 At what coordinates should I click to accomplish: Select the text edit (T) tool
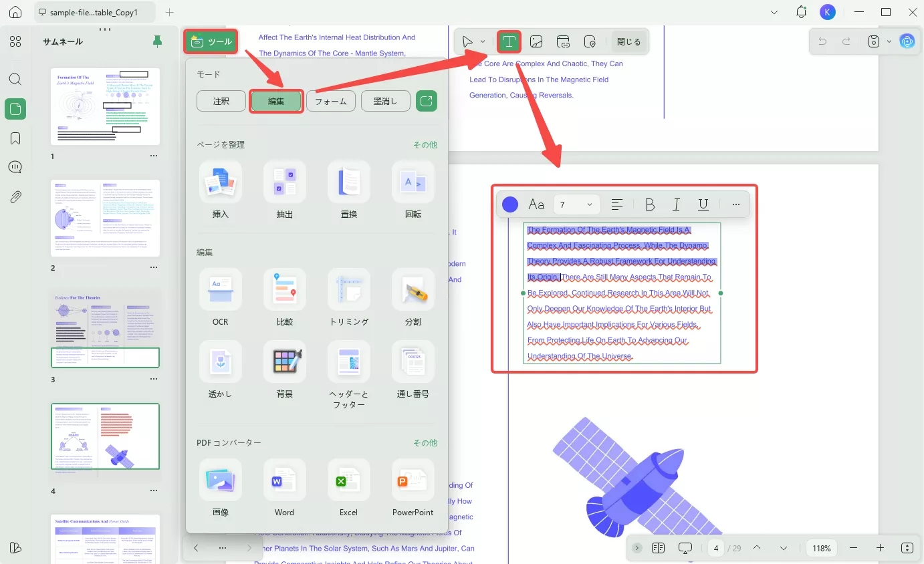pos(509,41)
